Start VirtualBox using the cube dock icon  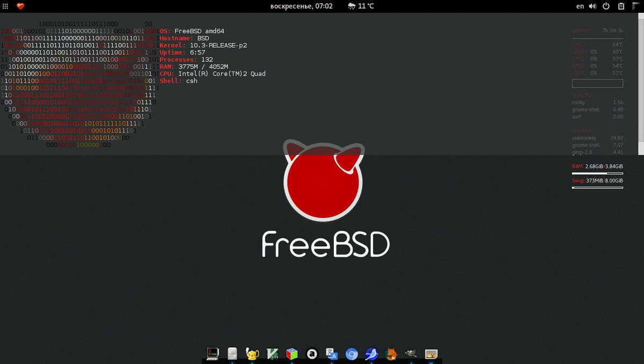point(291,354)
